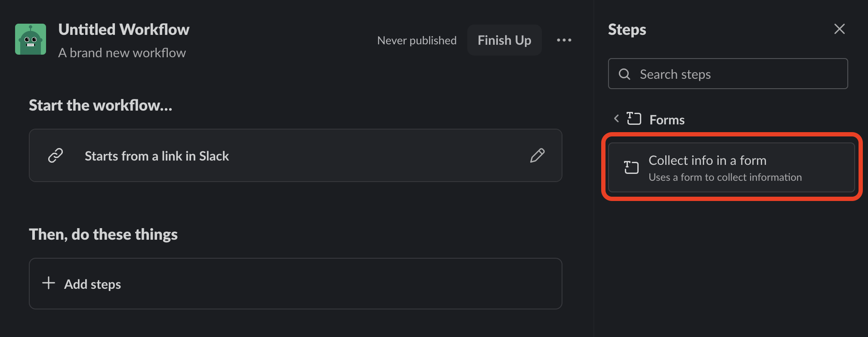Click the magnifying glass search icon
The width and height of the screenshot is (868, 337).
point(624,74)
